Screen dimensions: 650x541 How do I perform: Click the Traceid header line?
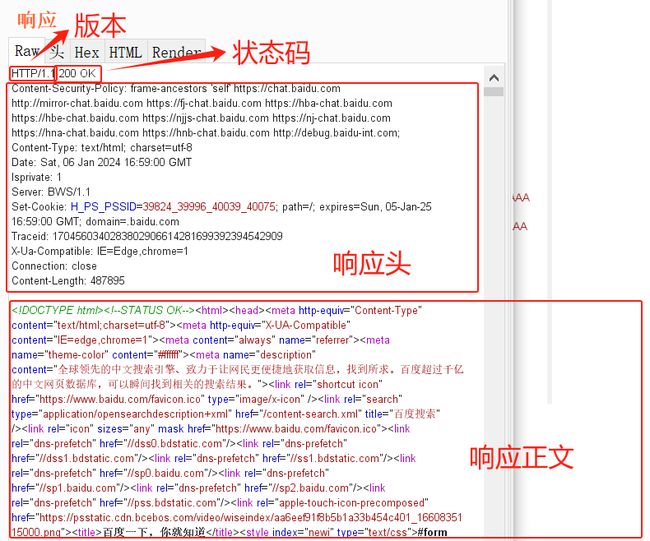[147, 236]
